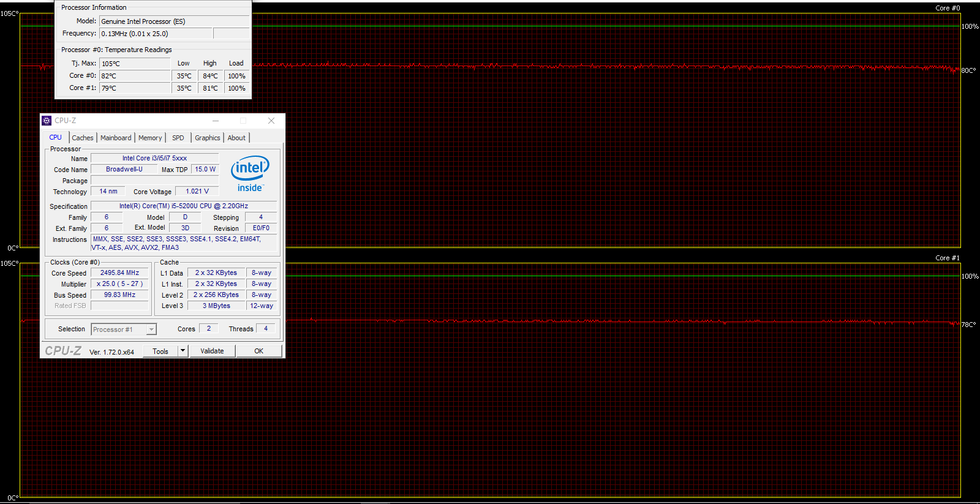Click the OK button in CPU-Z
Screen dimensions: 980x504
[259, 351]
